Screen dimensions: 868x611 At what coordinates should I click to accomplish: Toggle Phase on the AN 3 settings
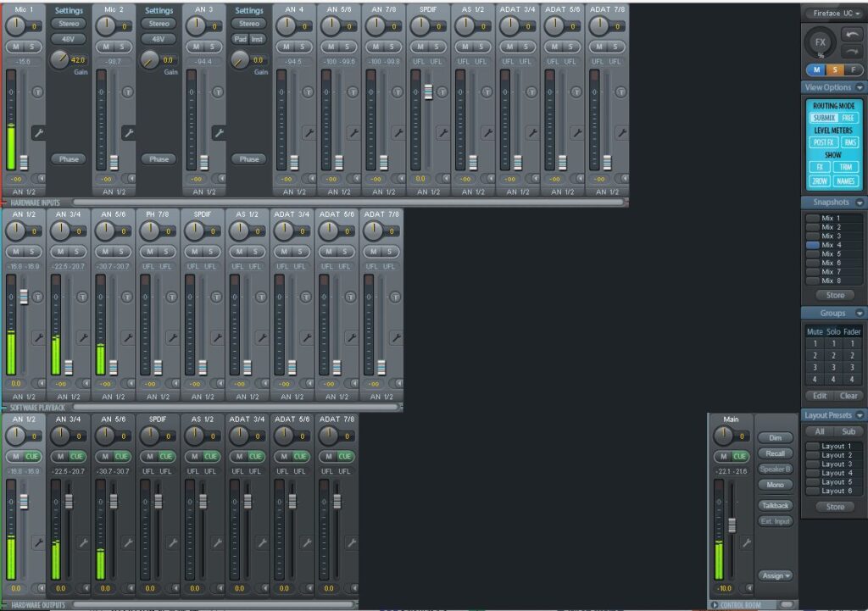pos(248,159)
